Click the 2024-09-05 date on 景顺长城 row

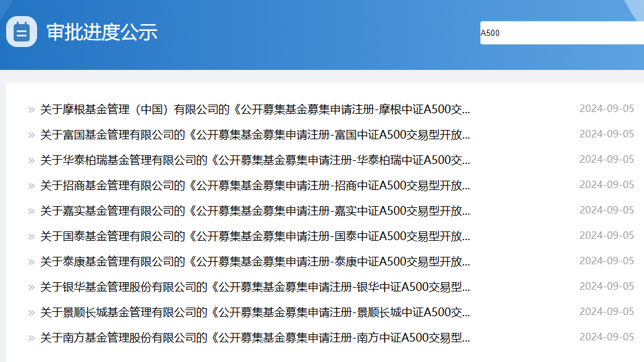607,312
